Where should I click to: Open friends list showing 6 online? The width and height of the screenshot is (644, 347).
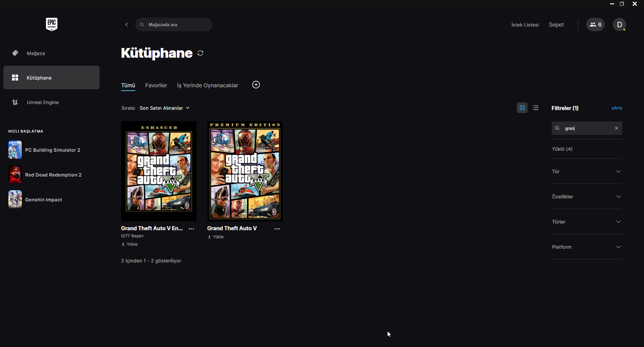tap(595, 24)
